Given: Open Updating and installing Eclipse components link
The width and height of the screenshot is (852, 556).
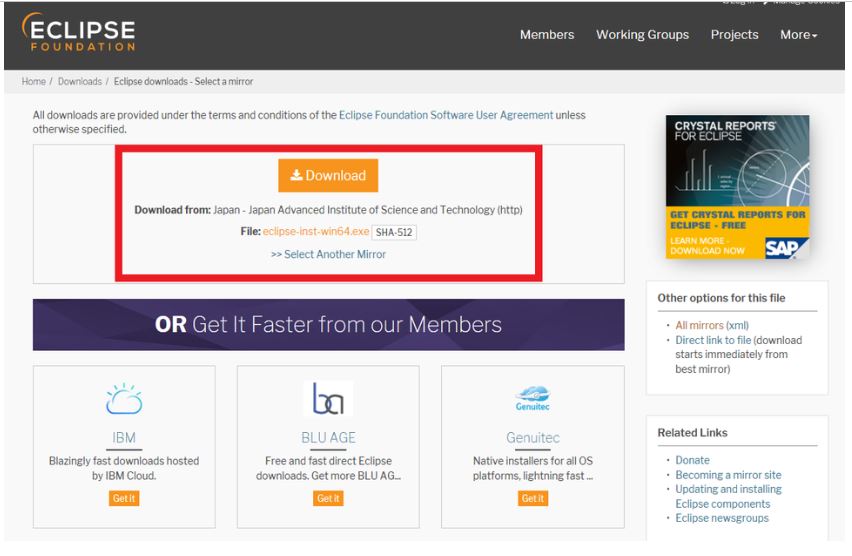Looking at the screenshot, I should point(728,496).
